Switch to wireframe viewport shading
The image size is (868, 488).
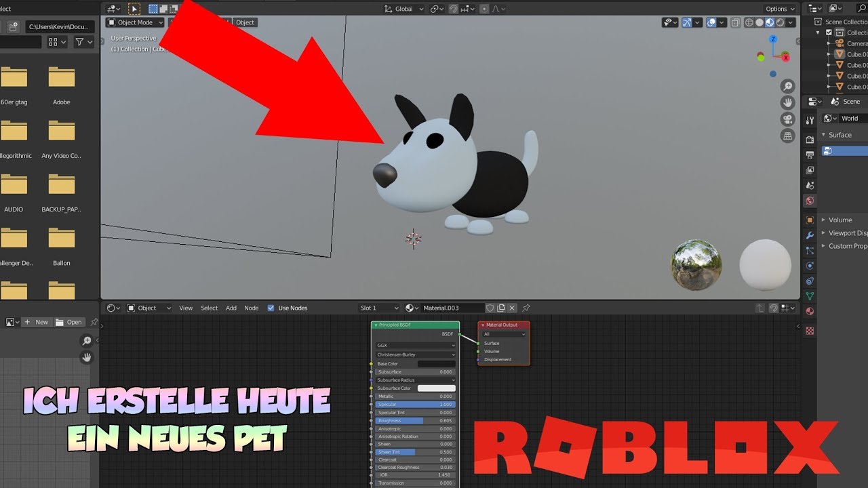(x=749, y=22)
